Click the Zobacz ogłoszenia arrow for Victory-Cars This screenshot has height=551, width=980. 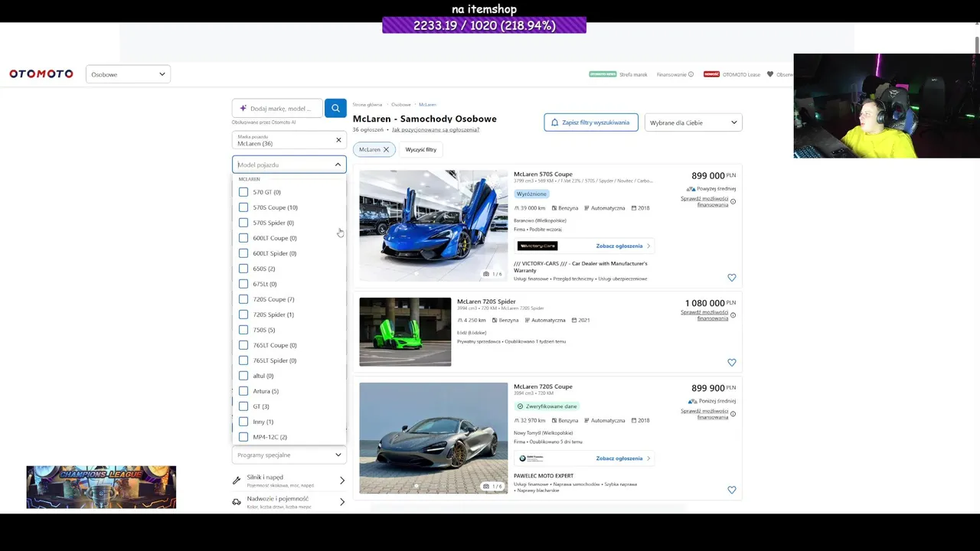click(648, 246)
